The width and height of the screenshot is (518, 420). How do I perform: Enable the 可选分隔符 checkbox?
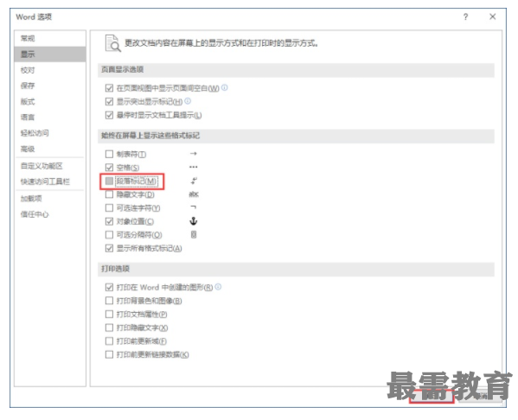pyautogui.click(x=109, y=235)
